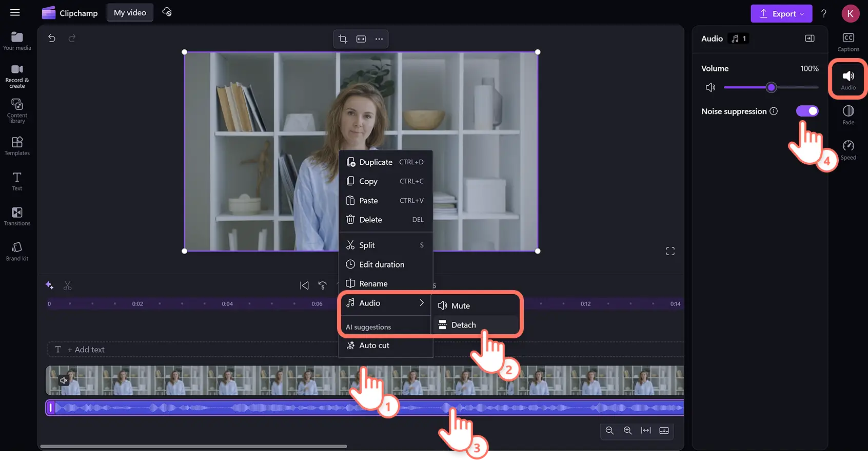Click the noise suppression info icon
Screen dimensions: 868x460
click(774, 111)
